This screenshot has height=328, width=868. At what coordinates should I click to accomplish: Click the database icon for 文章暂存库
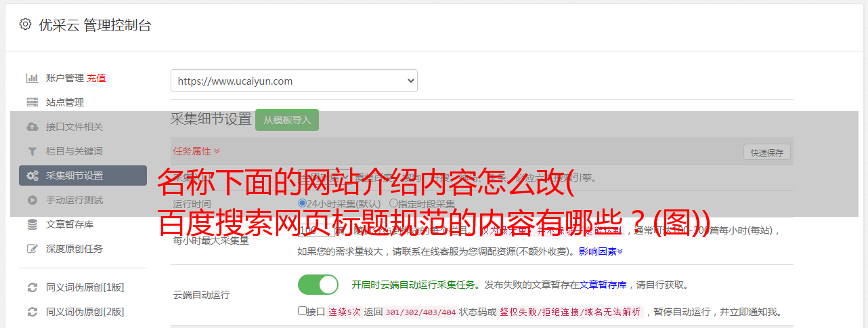(x=32, y=224)
